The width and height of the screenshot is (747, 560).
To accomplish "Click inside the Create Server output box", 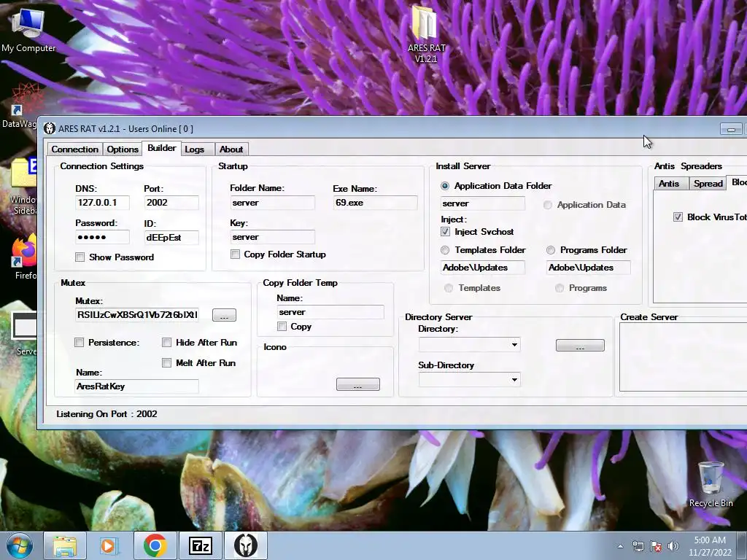I will point(683,357).
